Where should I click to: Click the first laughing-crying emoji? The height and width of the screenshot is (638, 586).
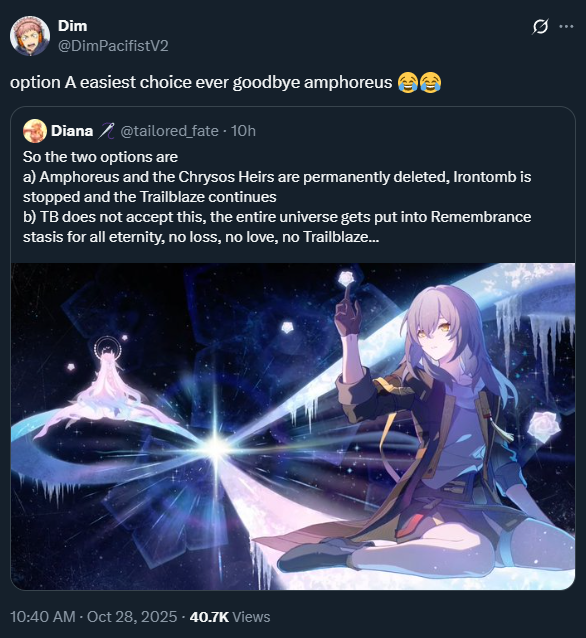(x=407, y=83)
